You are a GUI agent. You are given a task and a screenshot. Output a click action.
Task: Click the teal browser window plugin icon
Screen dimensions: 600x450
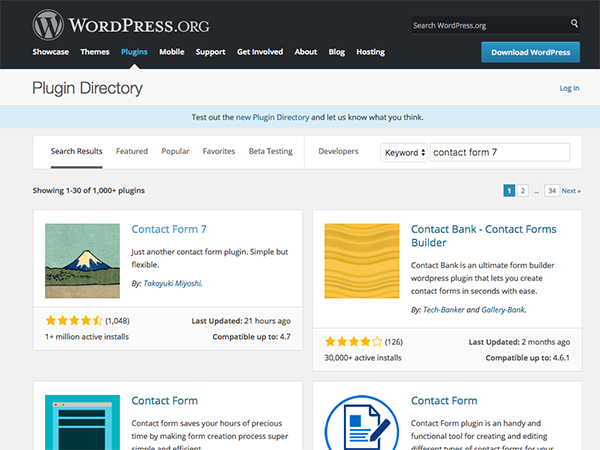coord(82,422)
